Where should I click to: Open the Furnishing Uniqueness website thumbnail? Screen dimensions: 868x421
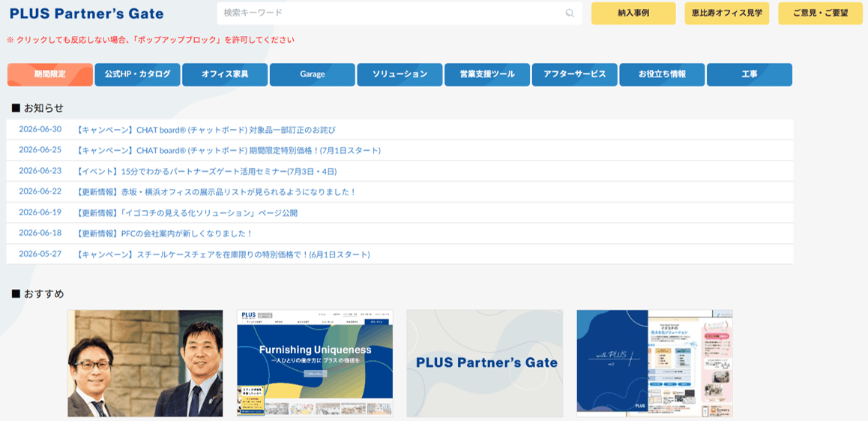pyautogui.click(x=315, y=363)
